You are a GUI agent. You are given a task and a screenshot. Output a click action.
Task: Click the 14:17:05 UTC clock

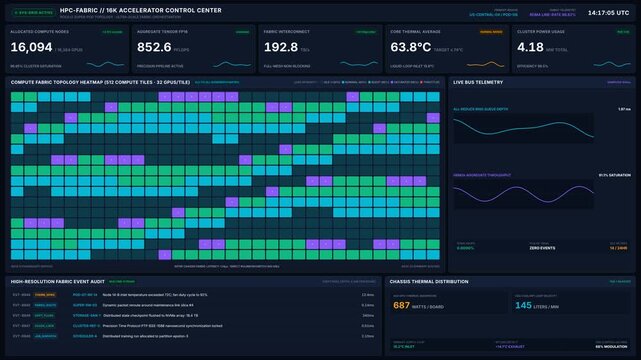pyautogui.click(x=608, y=13)
